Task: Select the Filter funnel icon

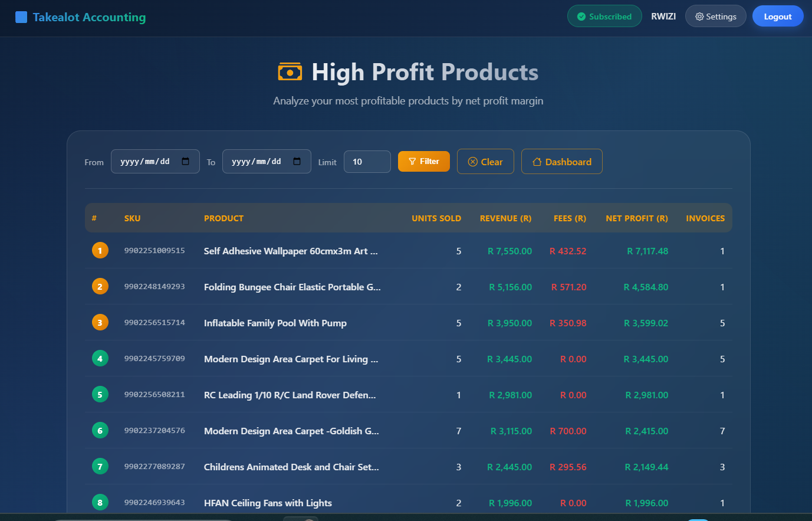Action: point(413,161)
